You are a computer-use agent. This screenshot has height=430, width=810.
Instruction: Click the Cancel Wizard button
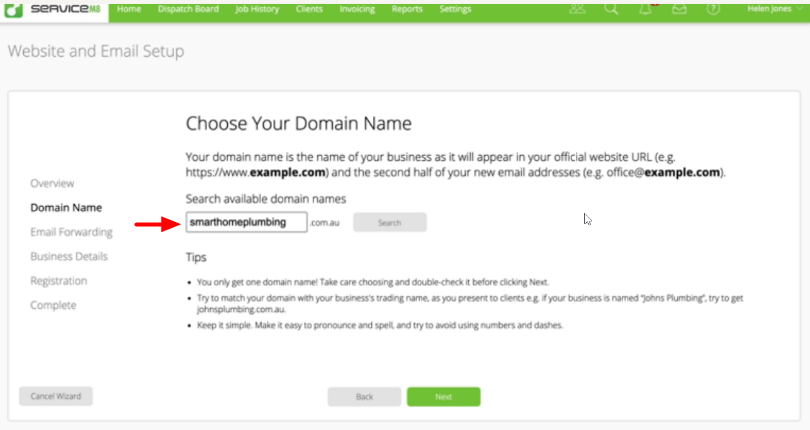tap(56, 396)
